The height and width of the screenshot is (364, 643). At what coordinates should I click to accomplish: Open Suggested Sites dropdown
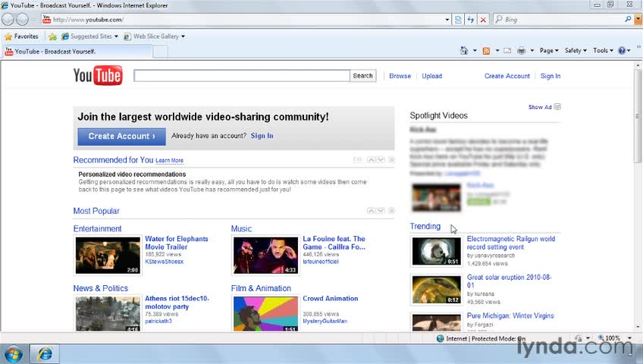click(x=116, y=36)
